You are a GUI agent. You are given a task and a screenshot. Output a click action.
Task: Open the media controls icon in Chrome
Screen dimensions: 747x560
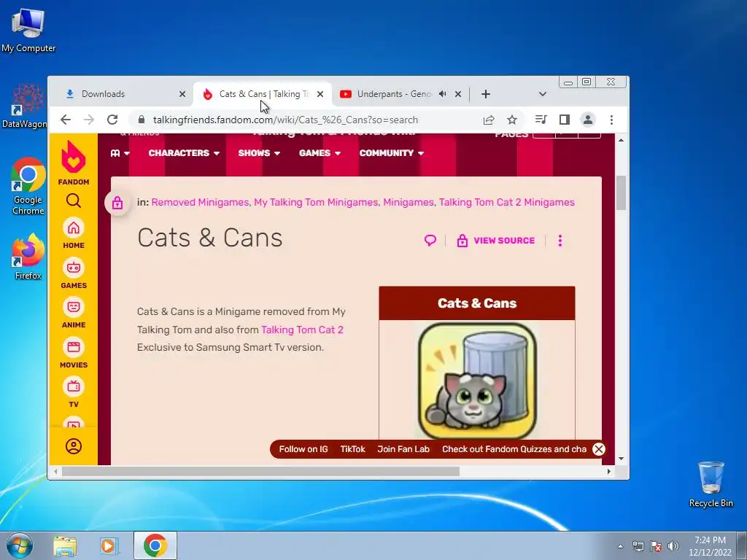[x=541, y=120]
